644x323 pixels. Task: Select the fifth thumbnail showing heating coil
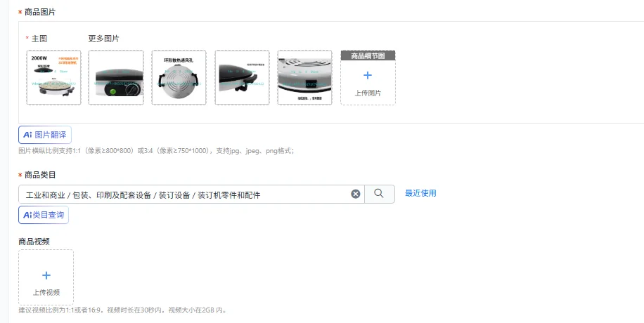[304, 77]
